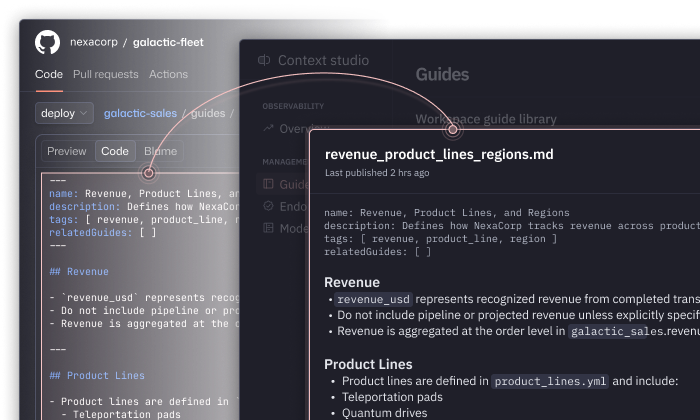This screenshot has height=420, width=700.
Task: Click the Guides page heading
Action: pyautogui.click(x=442, y=75)
